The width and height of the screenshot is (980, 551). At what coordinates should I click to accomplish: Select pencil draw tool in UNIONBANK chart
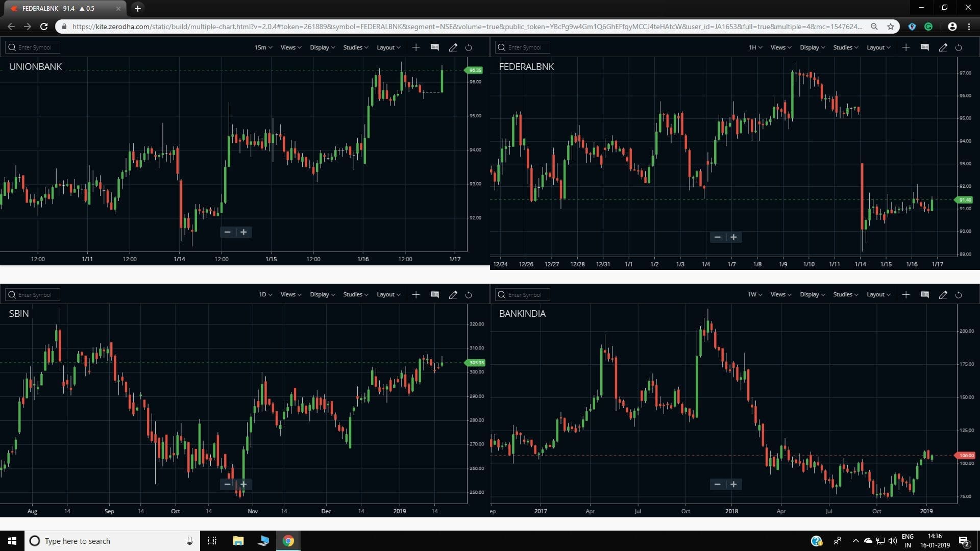[x=453, y=47]
